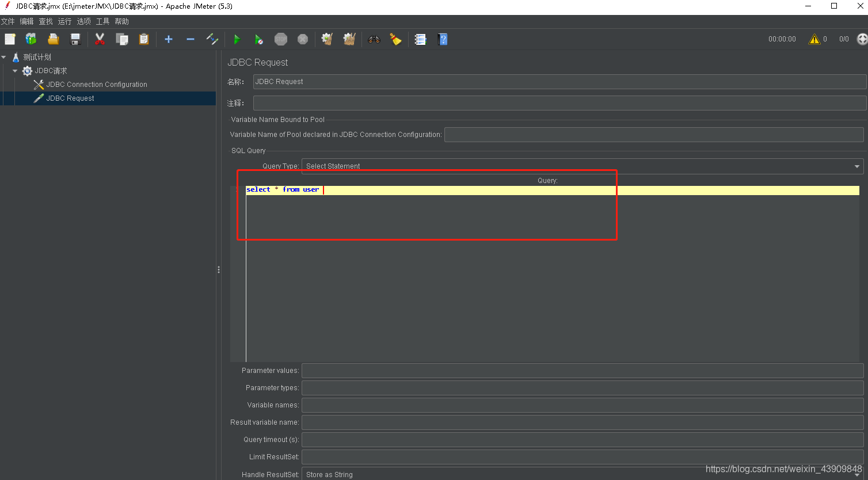Collapse the 测试计划 tree node arrow
The height and width of the screenshot is (480, 868).
[4, 57]
